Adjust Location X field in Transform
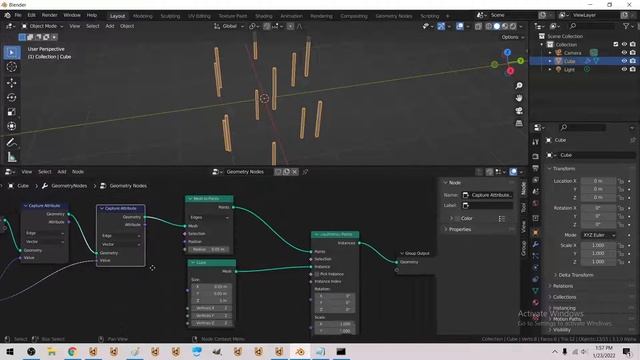 coord(598,181)
